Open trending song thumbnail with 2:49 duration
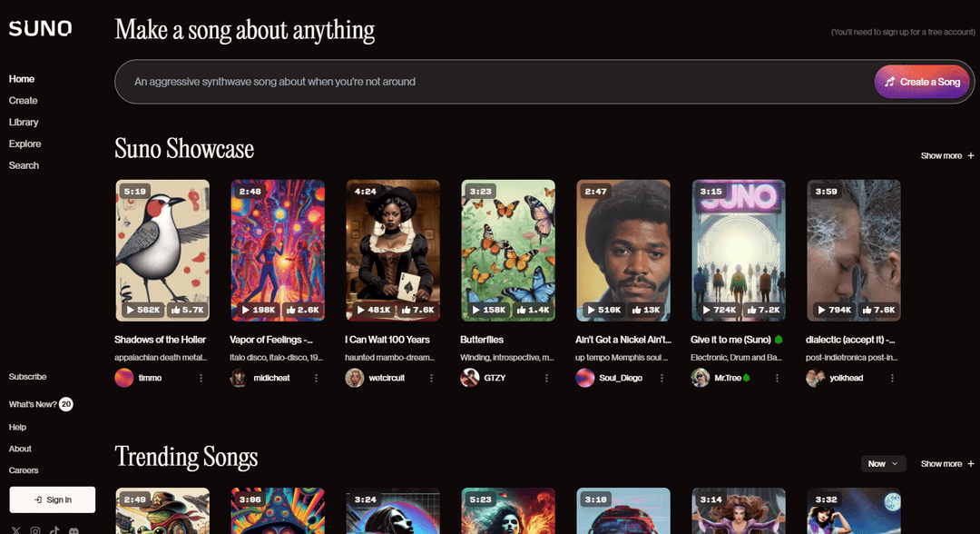 [162, 511]
